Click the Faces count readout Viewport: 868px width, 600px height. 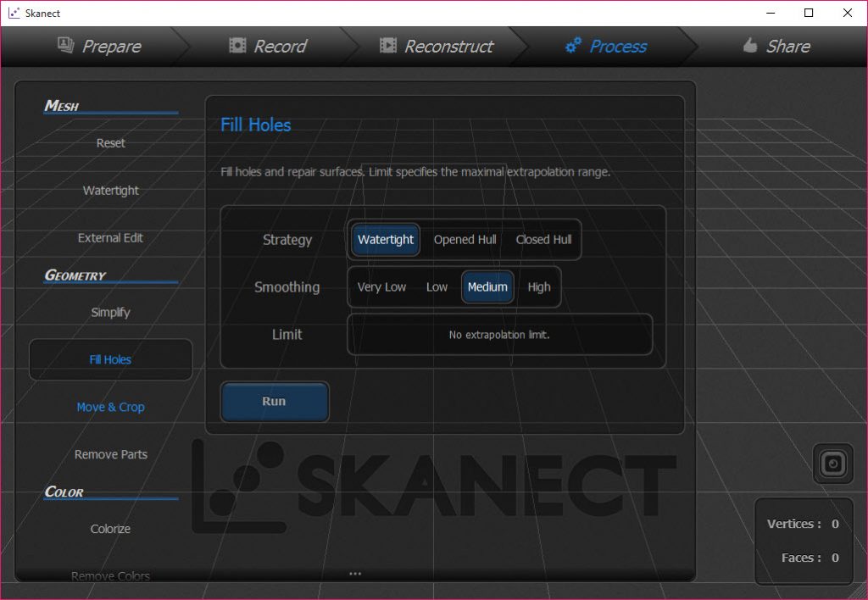click(810, 558)
